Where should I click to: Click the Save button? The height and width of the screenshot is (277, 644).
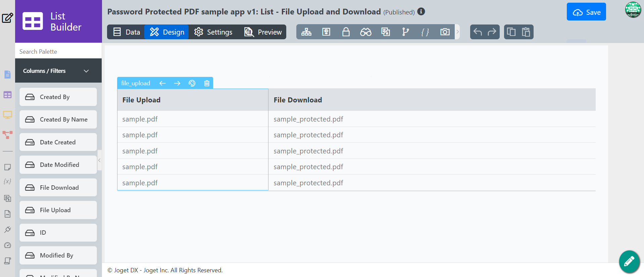[x=586, y=12]
